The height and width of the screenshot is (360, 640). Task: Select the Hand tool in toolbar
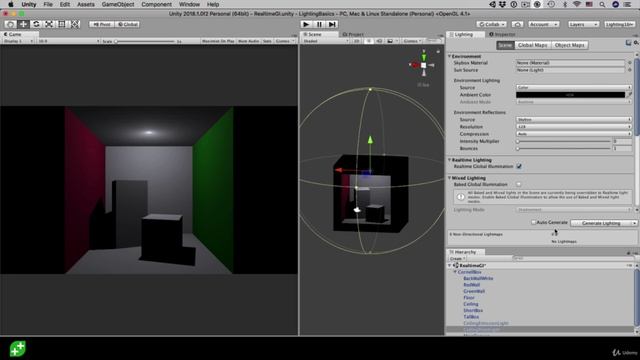coord(11,24)
